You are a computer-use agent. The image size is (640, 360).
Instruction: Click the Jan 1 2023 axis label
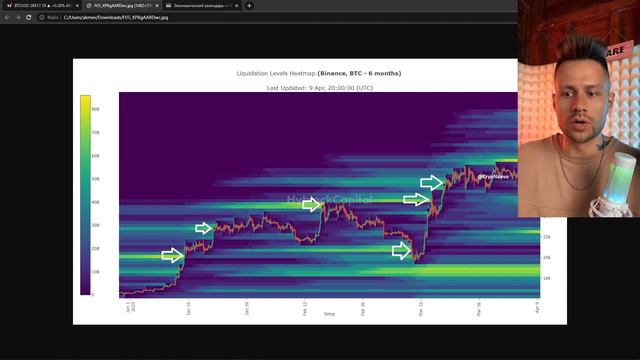(130, 307)
